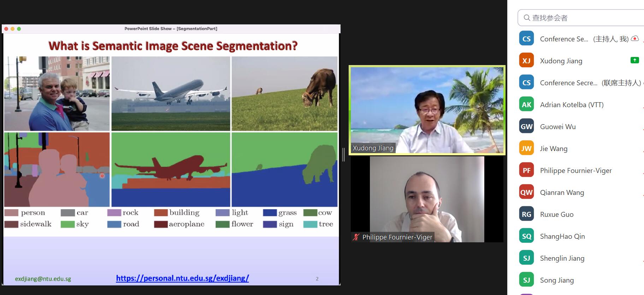
Task: Click the grass color swatch in the legend
Action: 270,213
